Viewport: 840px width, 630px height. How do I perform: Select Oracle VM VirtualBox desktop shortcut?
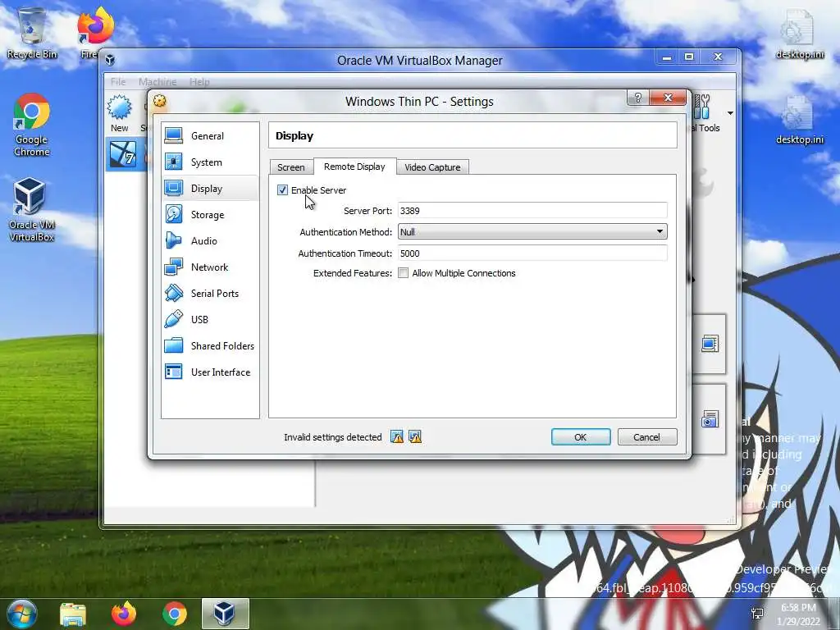click(32, 210)
